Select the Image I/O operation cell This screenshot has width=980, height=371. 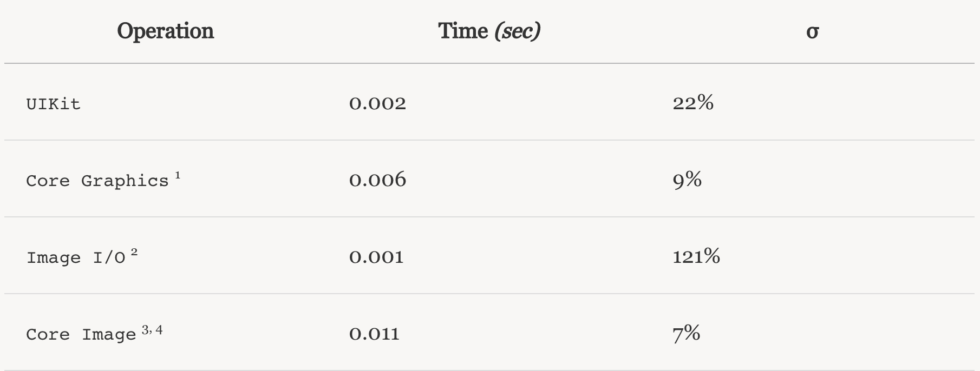click(76, 257)
